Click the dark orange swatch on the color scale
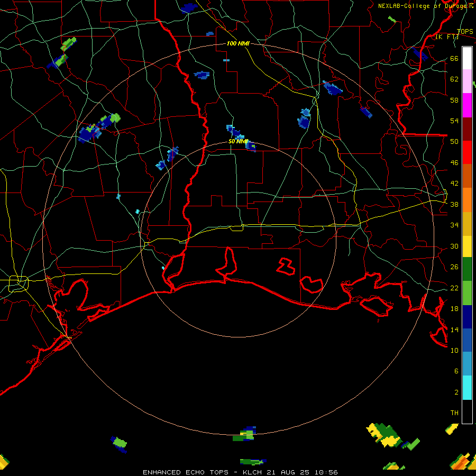The height and width of the screenshot is (476, 476). [x=467, y=176]
